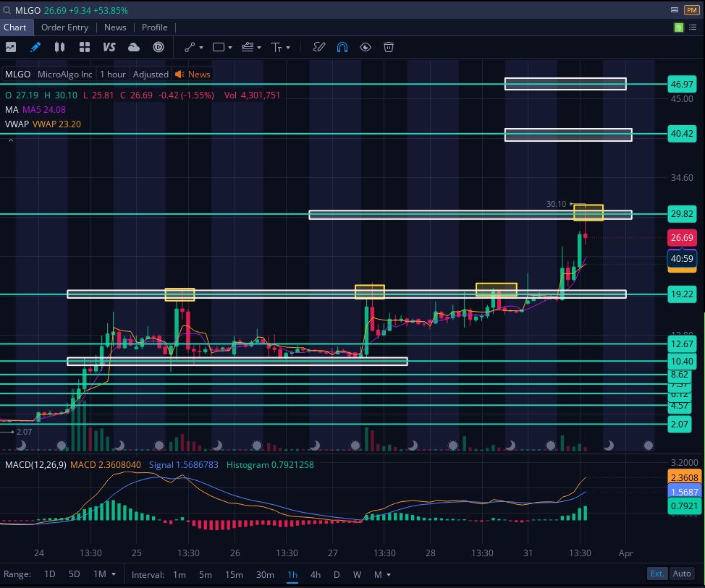Click the orange PM session badge
This screenshot has width=705, height=588.
tap(691, 10)
